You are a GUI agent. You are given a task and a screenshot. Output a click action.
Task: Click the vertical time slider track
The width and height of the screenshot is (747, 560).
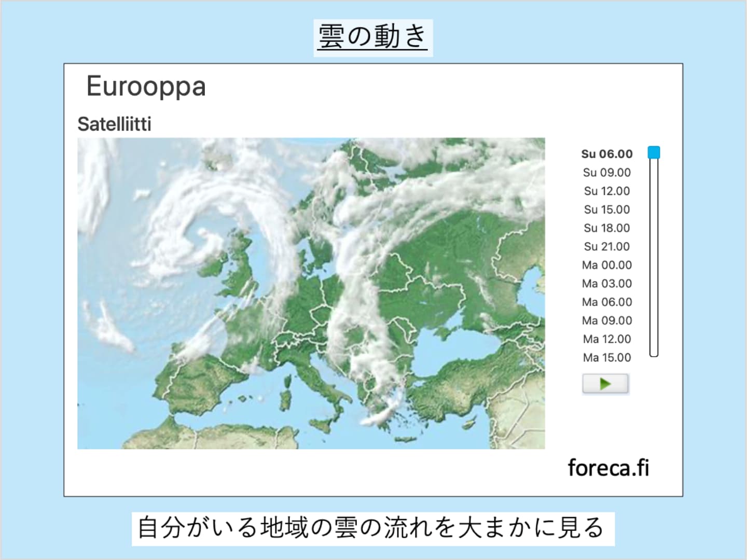point(654,259)
